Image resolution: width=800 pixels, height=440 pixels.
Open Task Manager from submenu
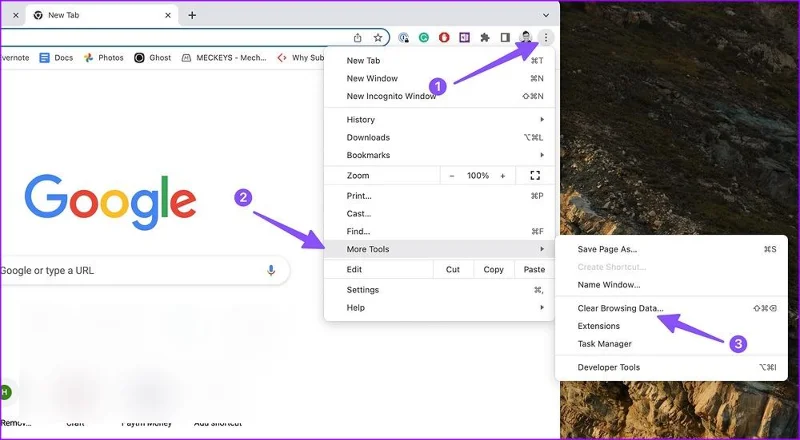coord(671,344)
